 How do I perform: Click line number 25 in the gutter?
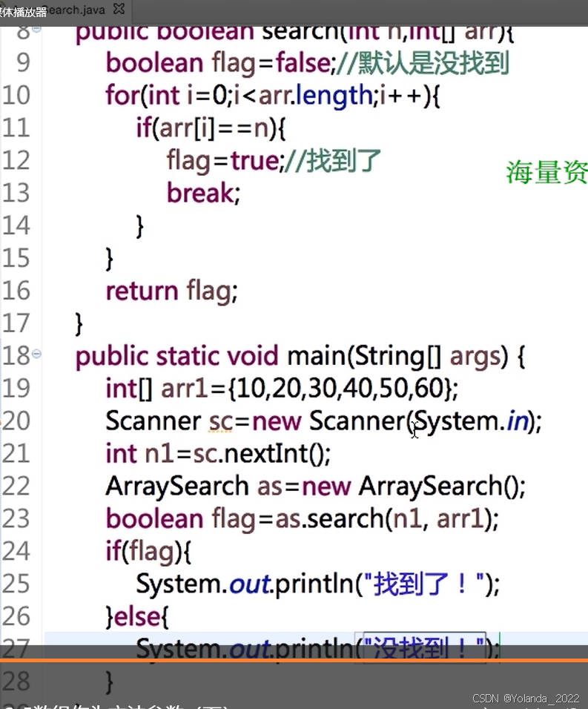pos(16,584)
